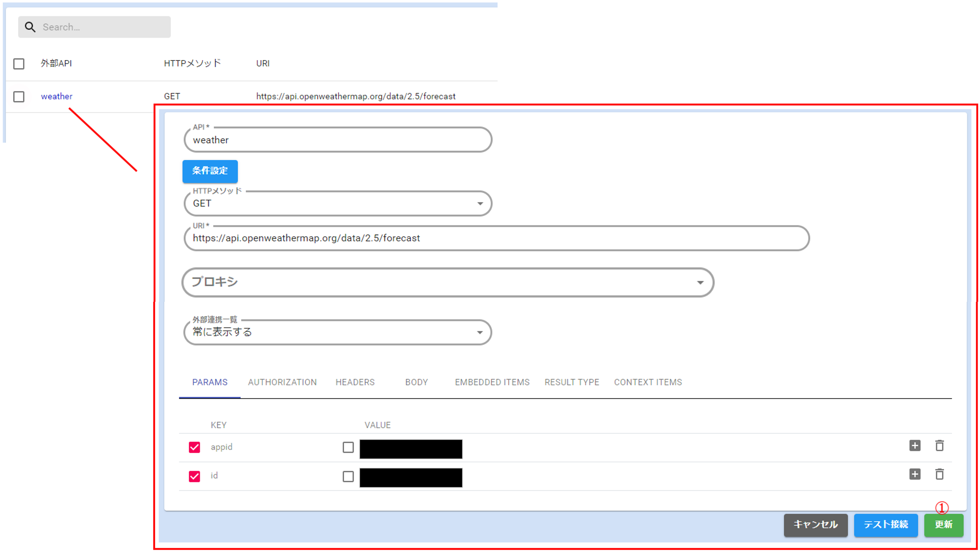Image resolution: width=980 pixels, height=553 pixels.
Task: Switch to the AUTHORIZATION tab
Action: (282, 382)
